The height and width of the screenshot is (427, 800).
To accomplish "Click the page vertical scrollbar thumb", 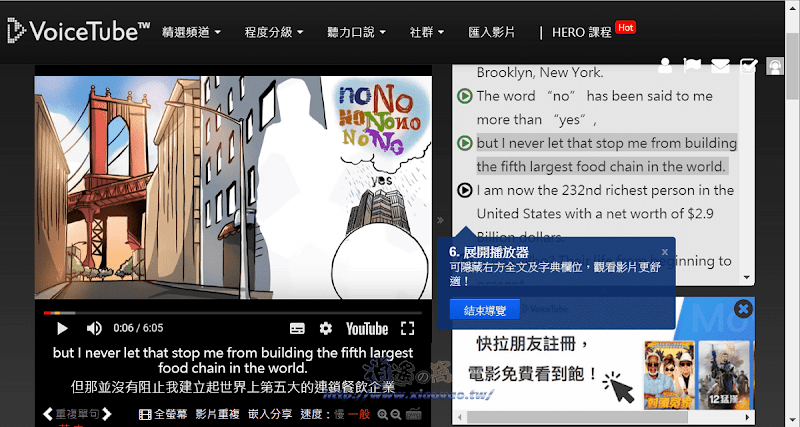I will pos(792,64).
